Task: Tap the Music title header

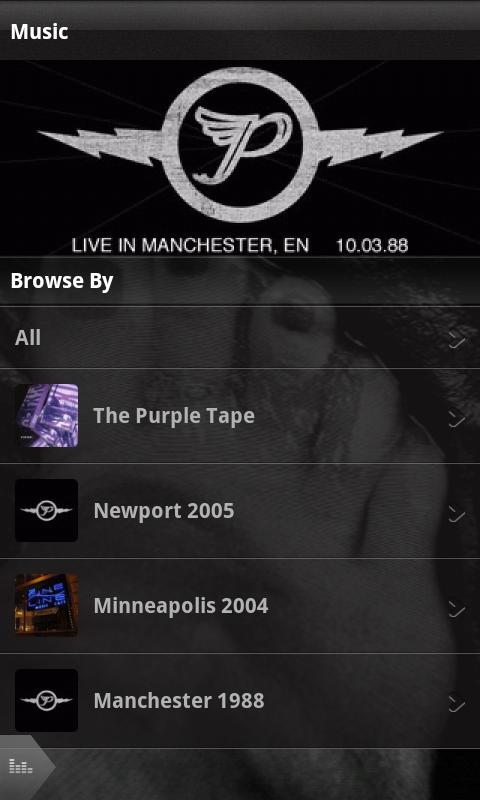Action: click(x=39, y=32)
